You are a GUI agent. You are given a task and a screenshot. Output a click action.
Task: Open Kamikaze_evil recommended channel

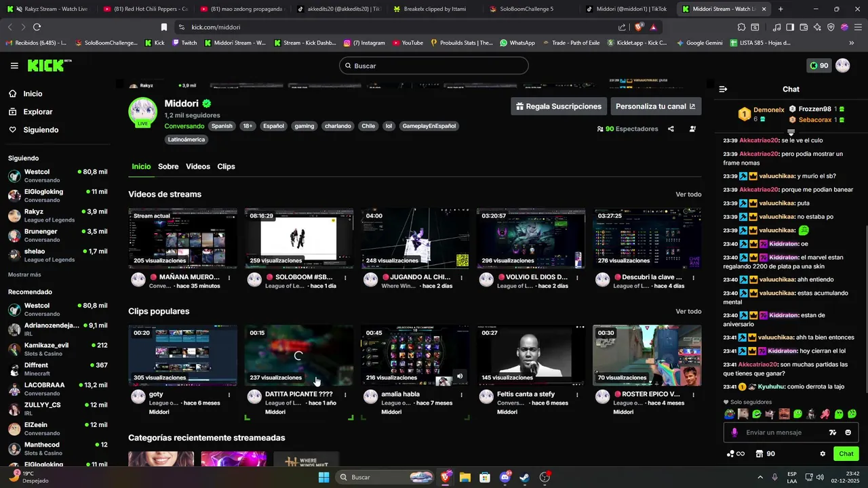[x=58, y=349]
